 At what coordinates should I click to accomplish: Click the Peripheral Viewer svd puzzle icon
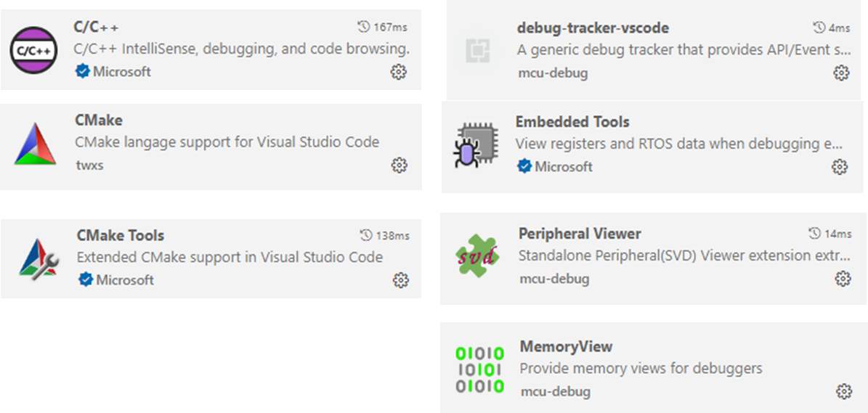coord(479,255)
